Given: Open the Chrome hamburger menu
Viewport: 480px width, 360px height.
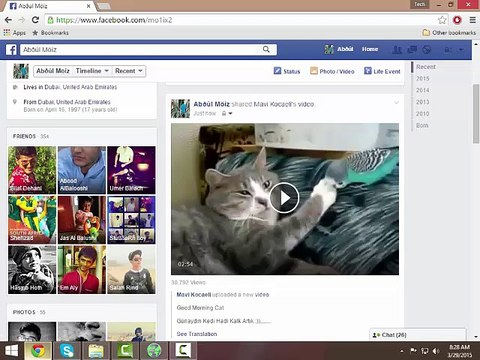Looking at the screenshot, I should click(473, 20).
